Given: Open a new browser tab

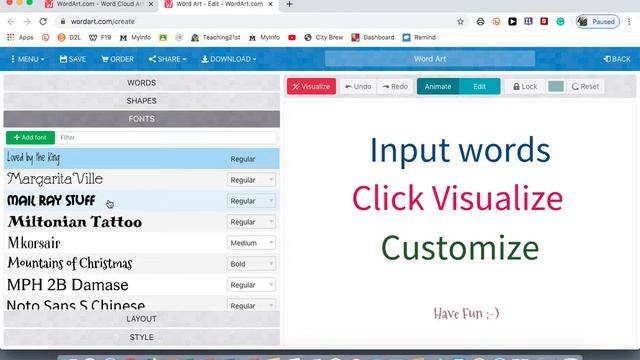Looking at the screenshot, I should pos(289,4).
